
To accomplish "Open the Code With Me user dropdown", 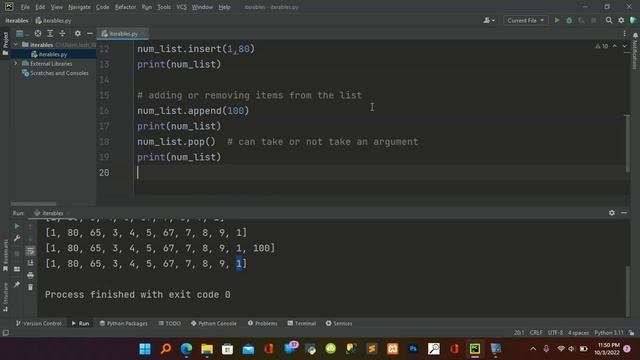I will [x=489, y=20].
